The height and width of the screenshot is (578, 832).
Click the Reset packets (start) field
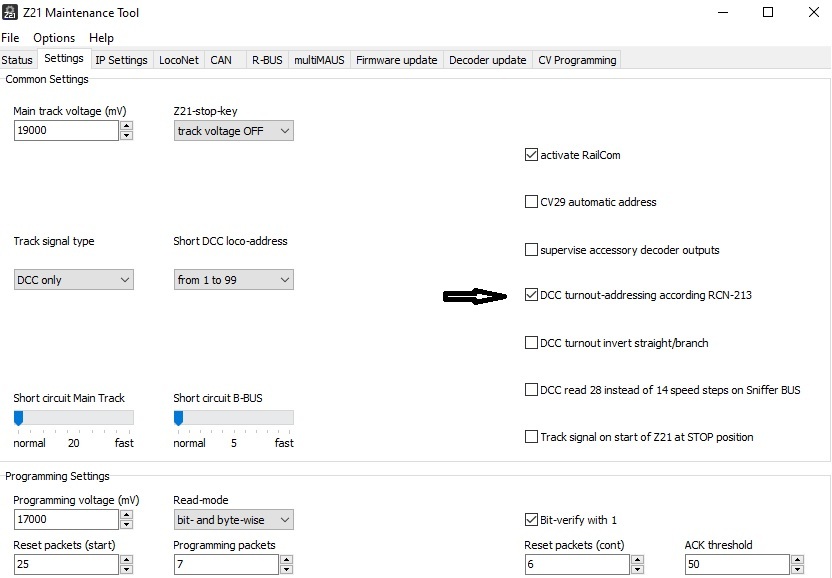[66, 564]
